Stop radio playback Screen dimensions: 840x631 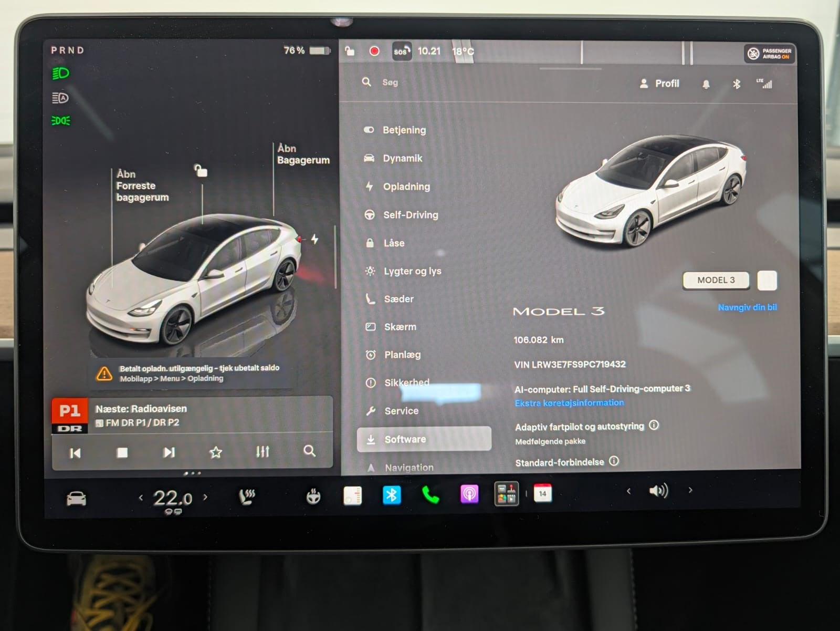pos(122,452)
